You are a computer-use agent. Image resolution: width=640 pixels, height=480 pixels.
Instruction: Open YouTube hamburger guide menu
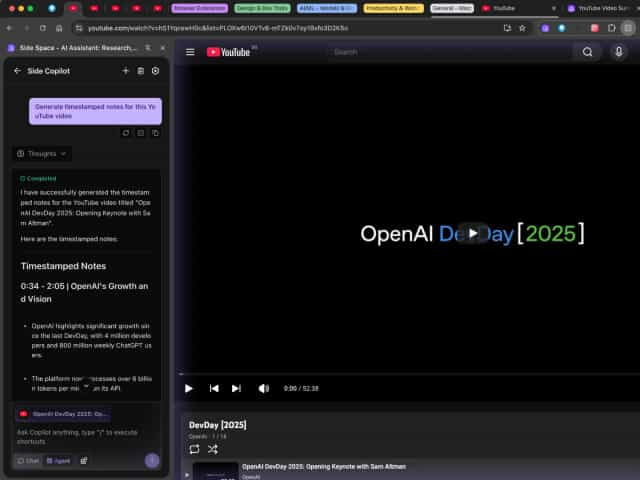coord(190,52)
